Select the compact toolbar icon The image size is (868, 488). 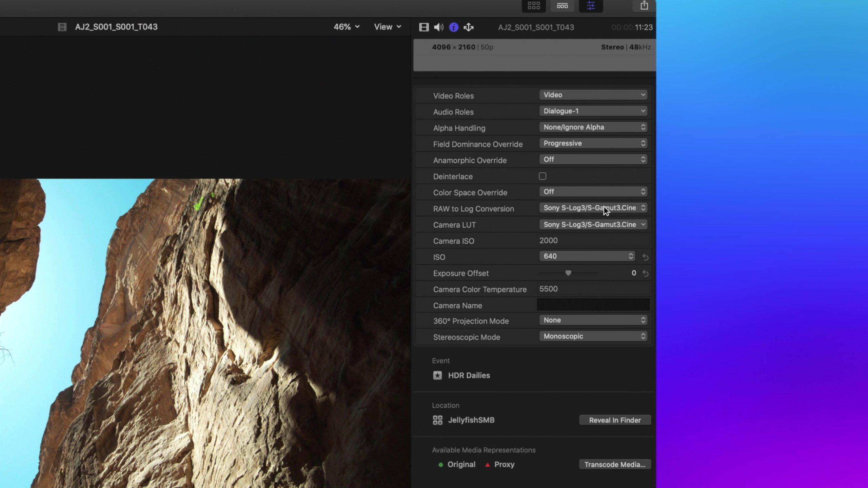[x=561, y=6]
